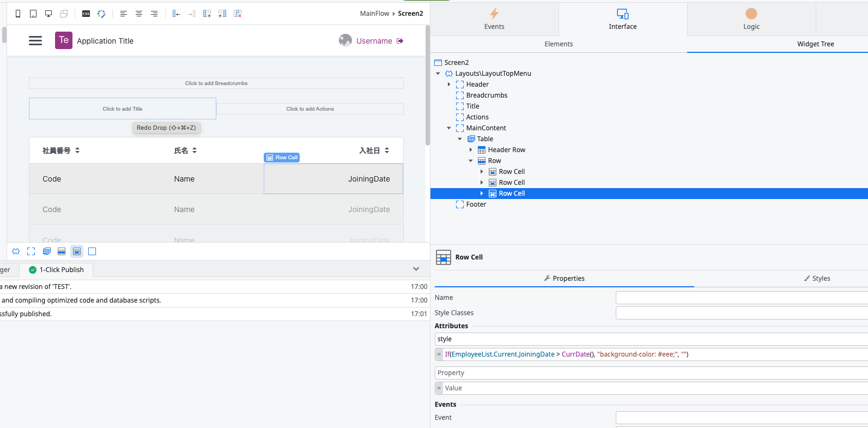
Task: Collapse the MainContent tree node
Action: click(x=449, y=128)
